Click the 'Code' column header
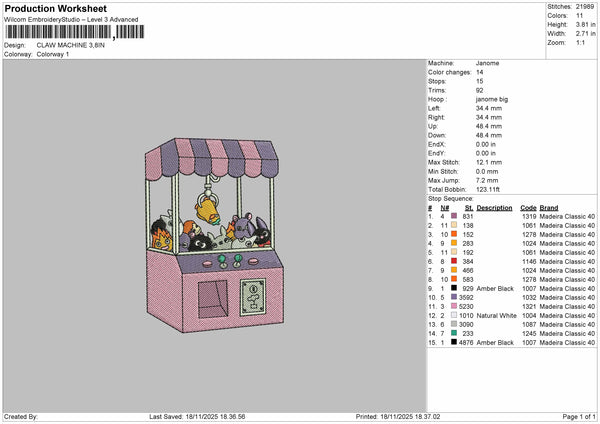The width and height of the screenshot is (600, 424). (528, 208)
